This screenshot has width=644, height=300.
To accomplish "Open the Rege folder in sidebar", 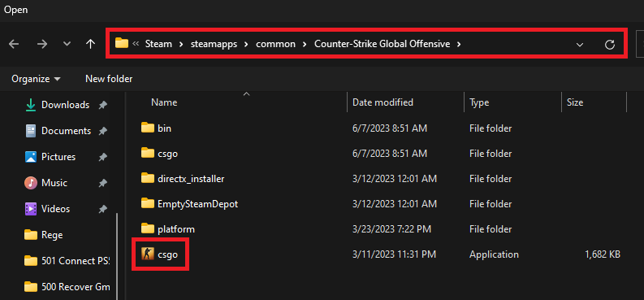I will [x=52, y=235].
